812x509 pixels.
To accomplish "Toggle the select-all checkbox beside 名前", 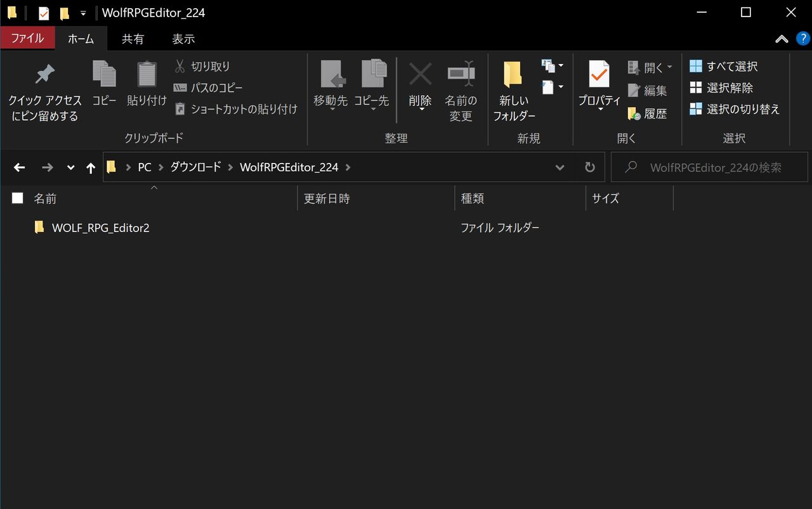I will (18, 198).
